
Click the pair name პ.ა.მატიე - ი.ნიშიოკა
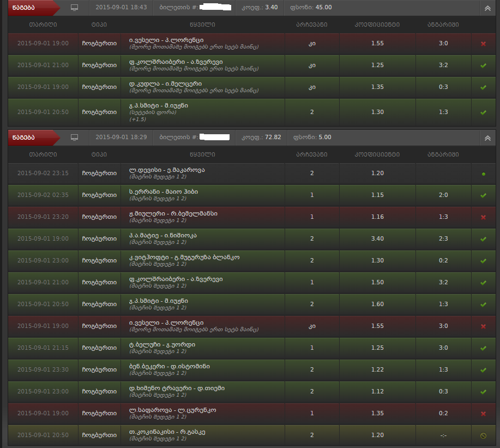tap(162, 236)
